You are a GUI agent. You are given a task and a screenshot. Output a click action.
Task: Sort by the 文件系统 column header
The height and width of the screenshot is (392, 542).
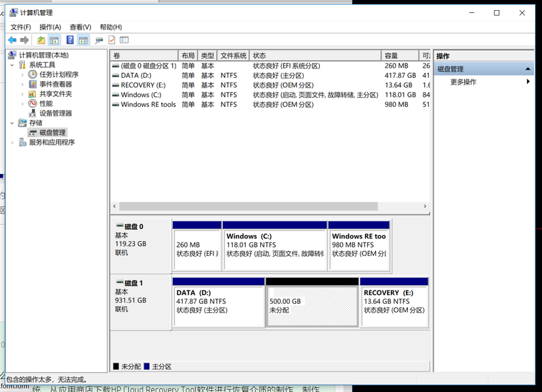(233, 56)
